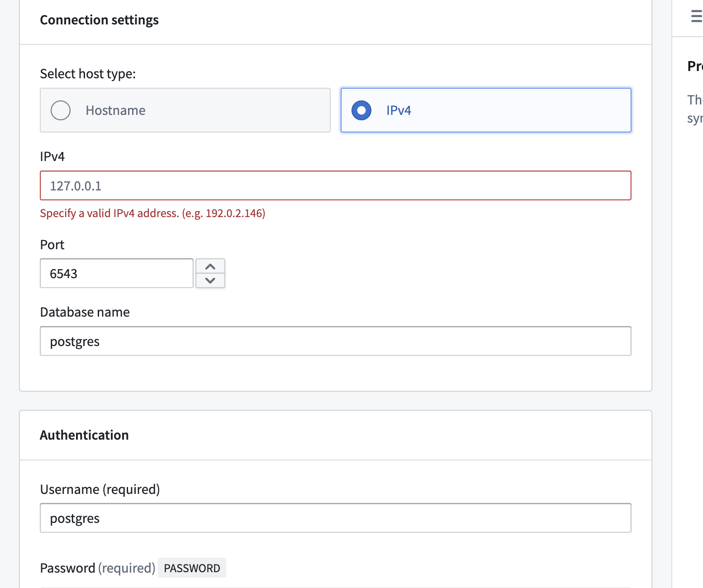Open the hamburger menu icon

[696, 17]
